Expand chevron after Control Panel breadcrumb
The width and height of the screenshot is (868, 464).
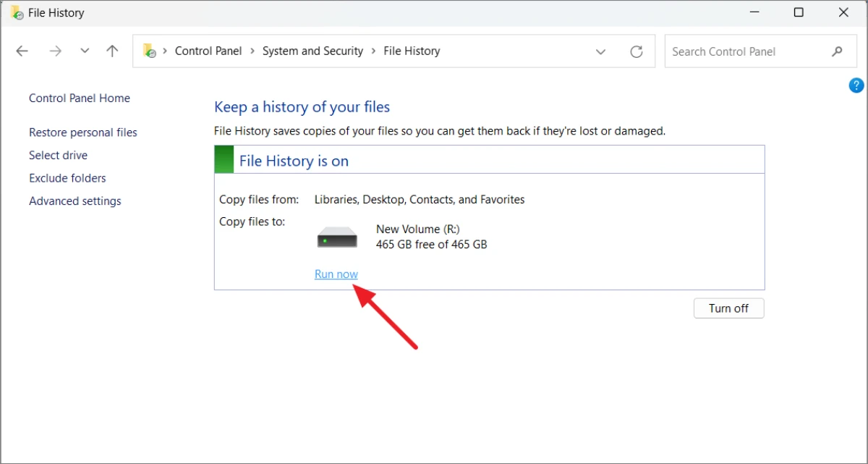pyautogui.click(x=252, y=51)
